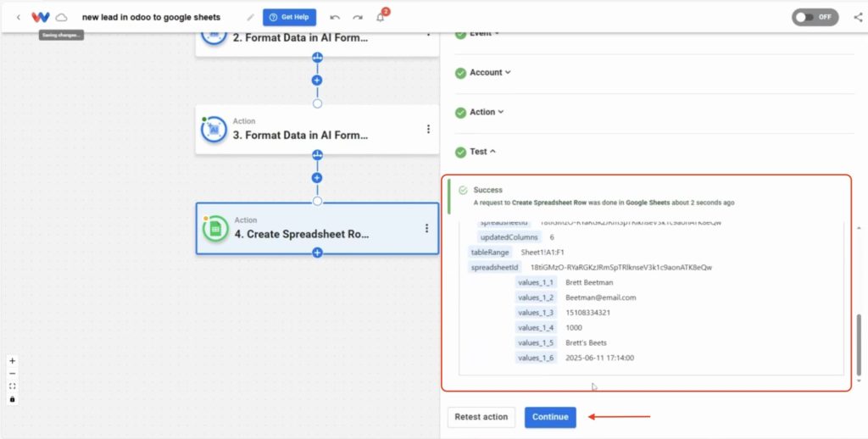
Task: Click the Google Sheets icon on step 4
Action: tap(215, 229)
